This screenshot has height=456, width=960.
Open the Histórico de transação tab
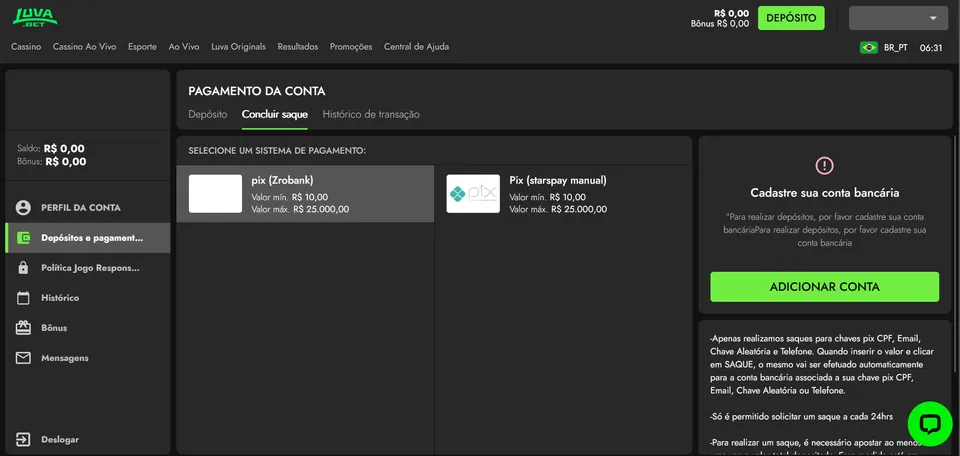tap(371, 114)
